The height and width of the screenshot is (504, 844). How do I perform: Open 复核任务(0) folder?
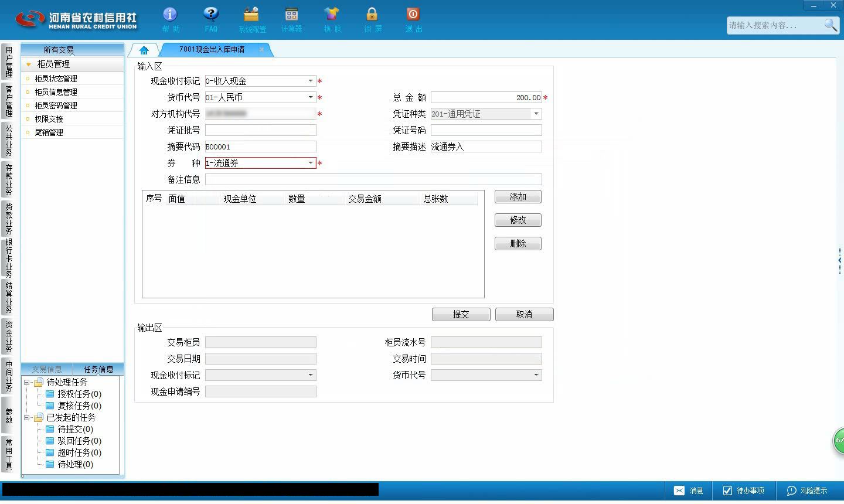(73, 406)
